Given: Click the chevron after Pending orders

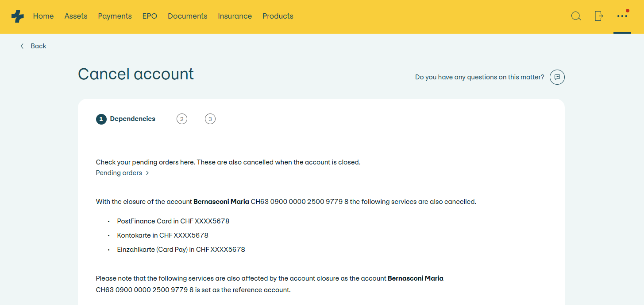Looking at the screenshot, I should coord(147,173).
